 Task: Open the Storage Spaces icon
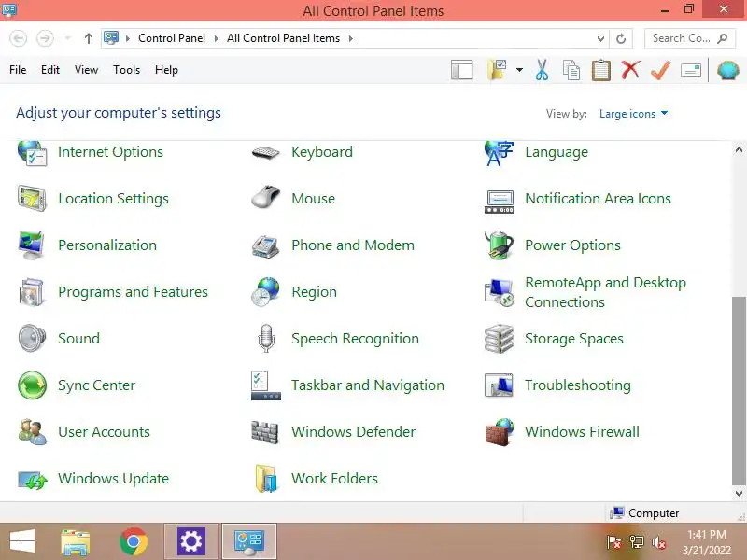(499, 339)
